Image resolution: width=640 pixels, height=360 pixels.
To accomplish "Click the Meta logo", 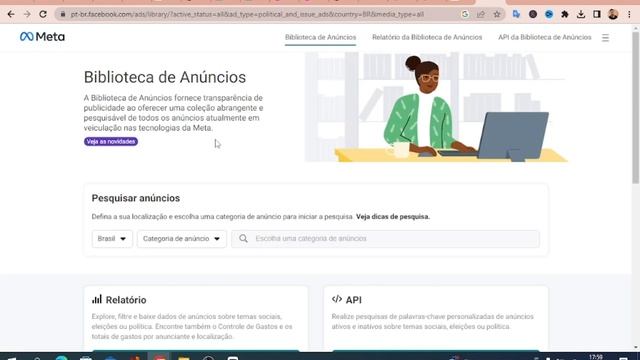I will (42, 37).
